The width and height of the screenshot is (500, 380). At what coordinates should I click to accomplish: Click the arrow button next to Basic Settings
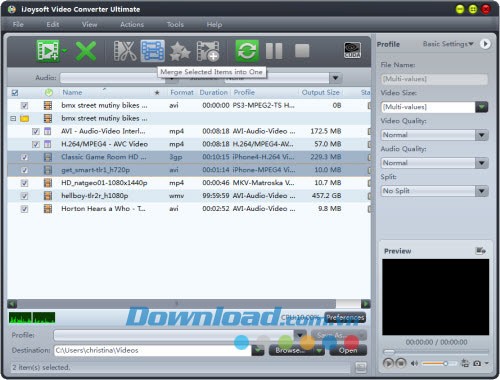coord(485,44)
